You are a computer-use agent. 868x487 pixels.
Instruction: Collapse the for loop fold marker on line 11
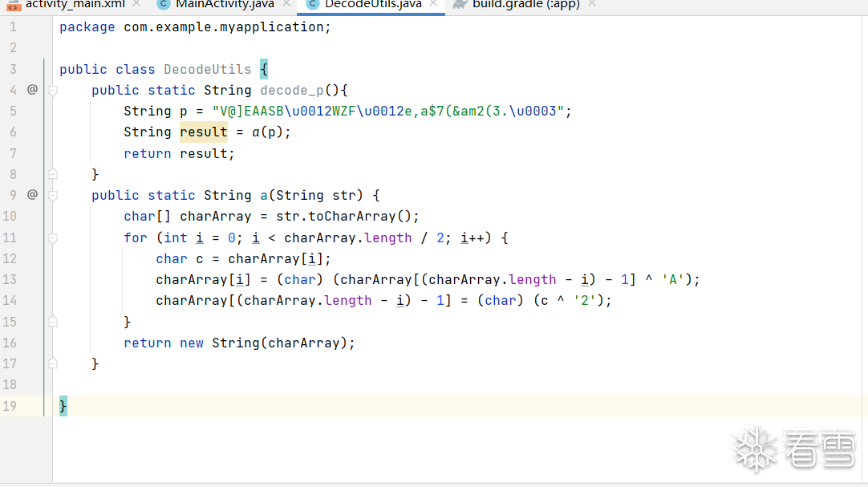53,238
